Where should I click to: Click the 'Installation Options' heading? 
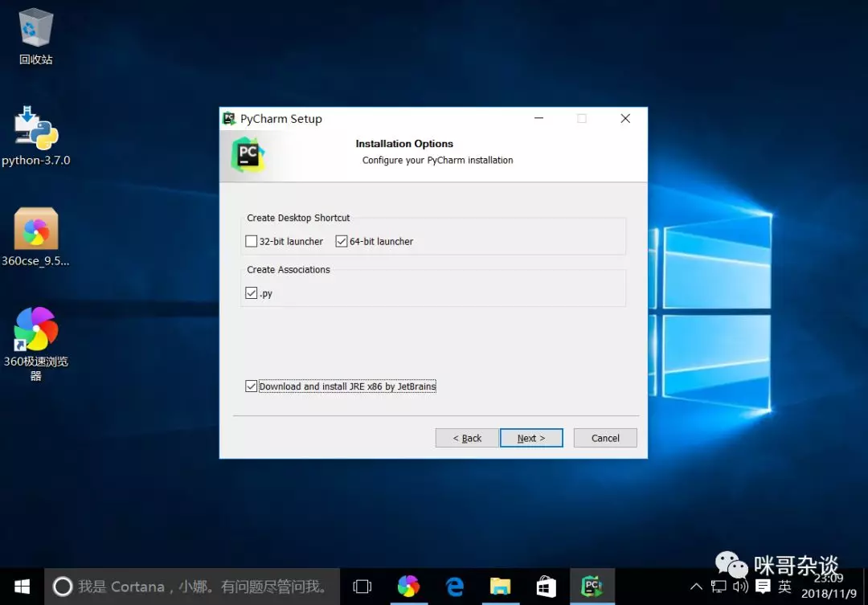pos(404,144)
